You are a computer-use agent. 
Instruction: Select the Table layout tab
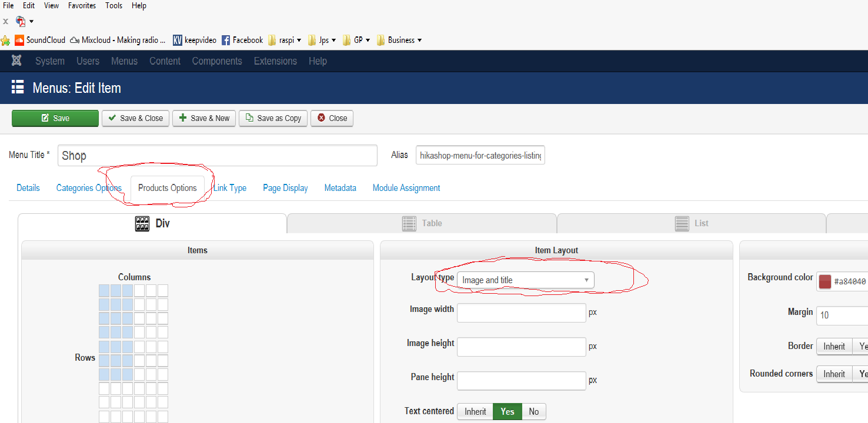(x=422, y=223)
